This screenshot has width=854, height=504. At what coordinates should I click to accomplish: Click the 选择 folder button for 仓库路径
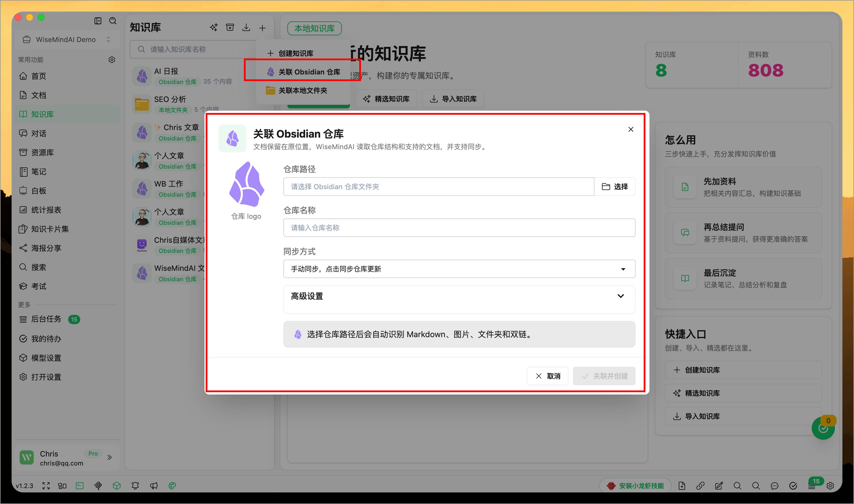coord(615,187)
